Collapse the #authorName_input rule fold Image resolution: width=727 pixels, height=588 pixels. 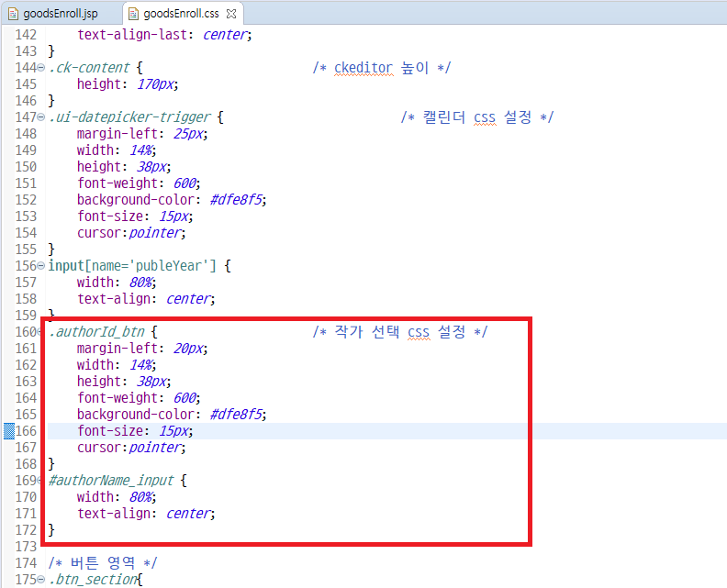tap(39, 481)
